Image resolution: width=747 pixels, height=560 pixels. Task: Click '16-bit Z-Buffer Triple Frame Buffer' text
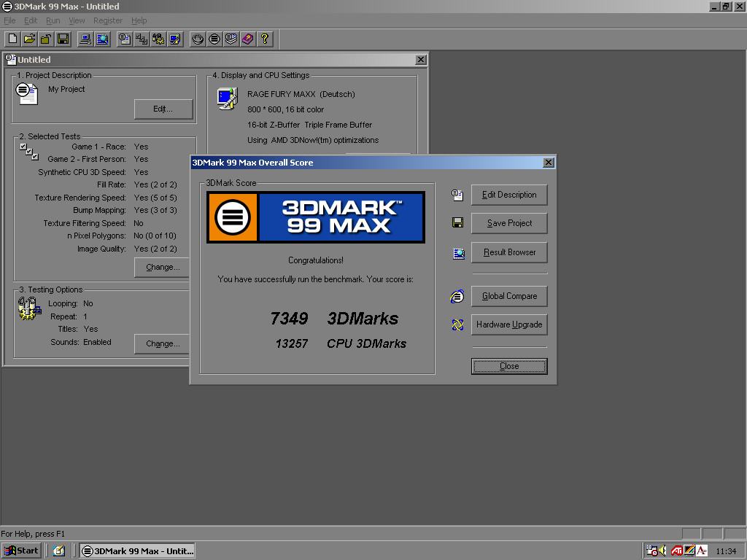(x=309, y=125)
